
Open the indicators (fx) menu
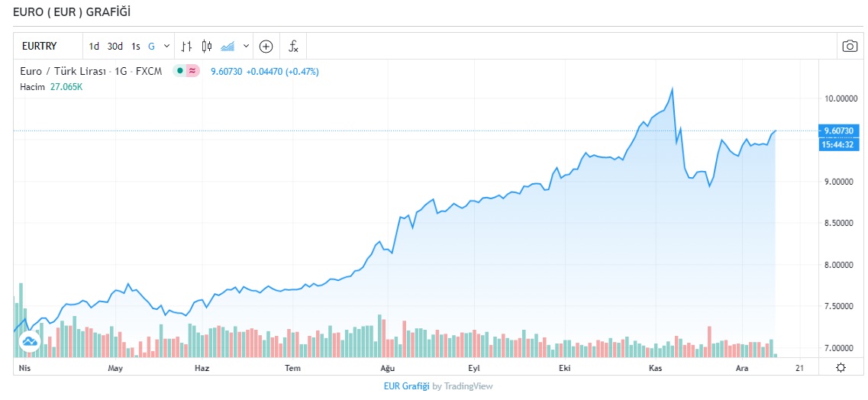point(293,46)
